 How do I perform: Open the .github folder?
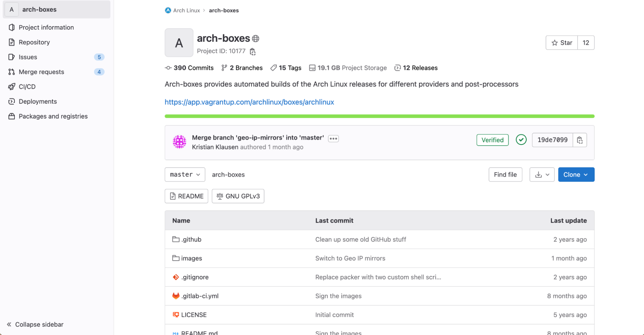click(191, 239)
